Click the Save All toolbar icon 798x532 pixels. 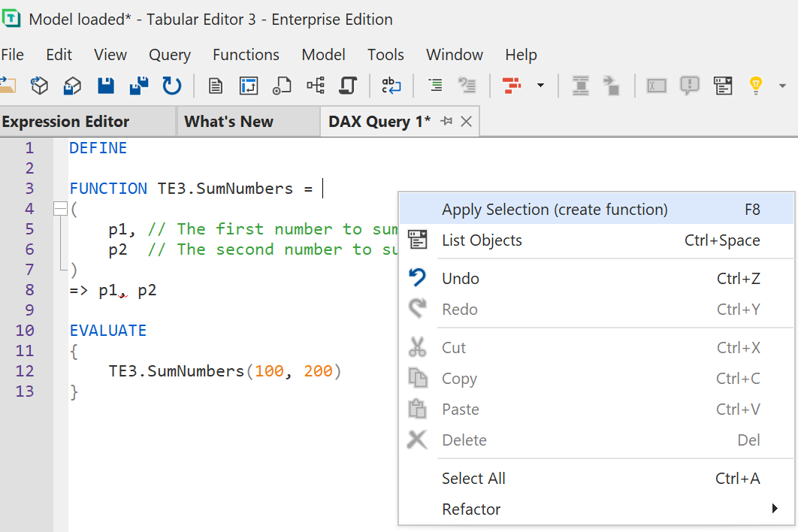point(138,86)
